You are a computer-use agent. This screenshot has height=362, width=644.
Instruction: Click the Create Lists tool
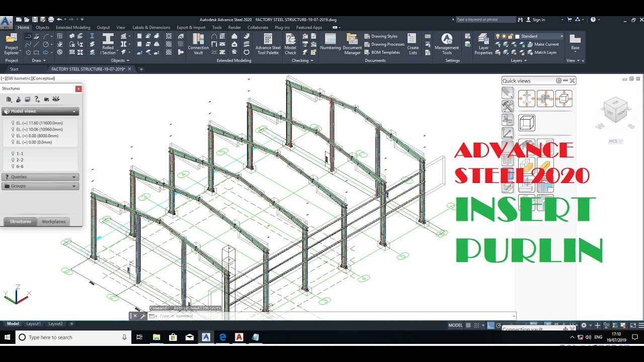[413, 44]
